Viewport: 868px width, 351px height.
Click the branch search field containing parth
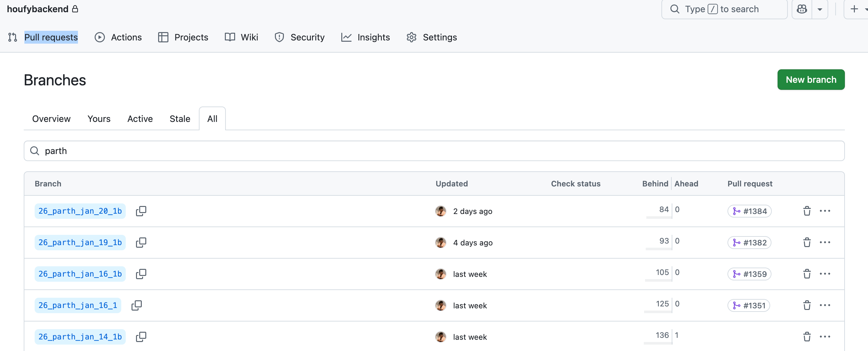coord(434,151)
